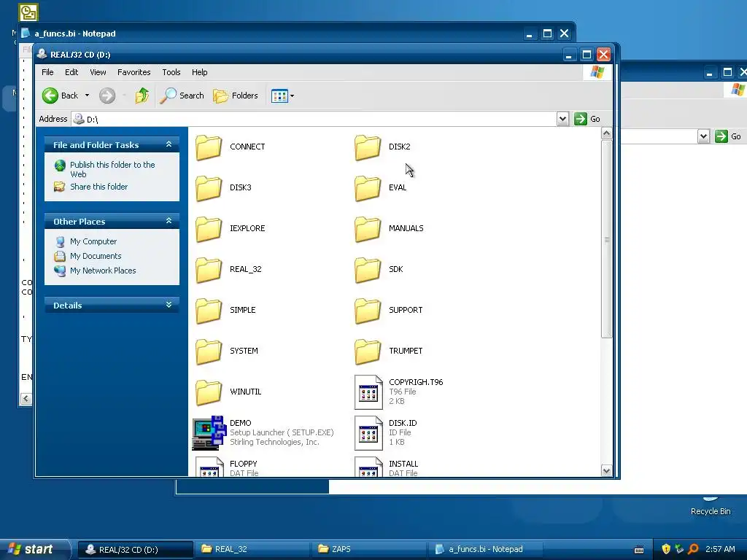Click the vertical scrollbar up arrow
This screenshot has height=560, width=747.
click(x=606, y=133)
